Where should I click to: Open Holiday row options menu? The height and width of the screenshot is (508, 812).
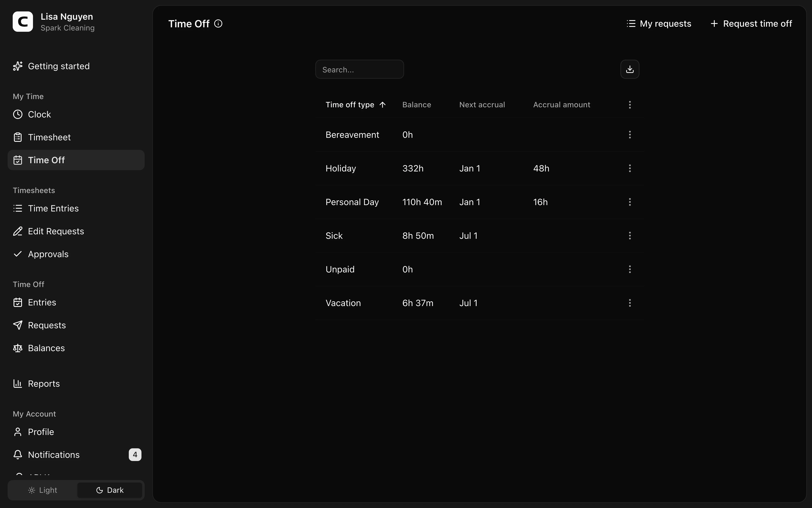[x=630, y=168]
